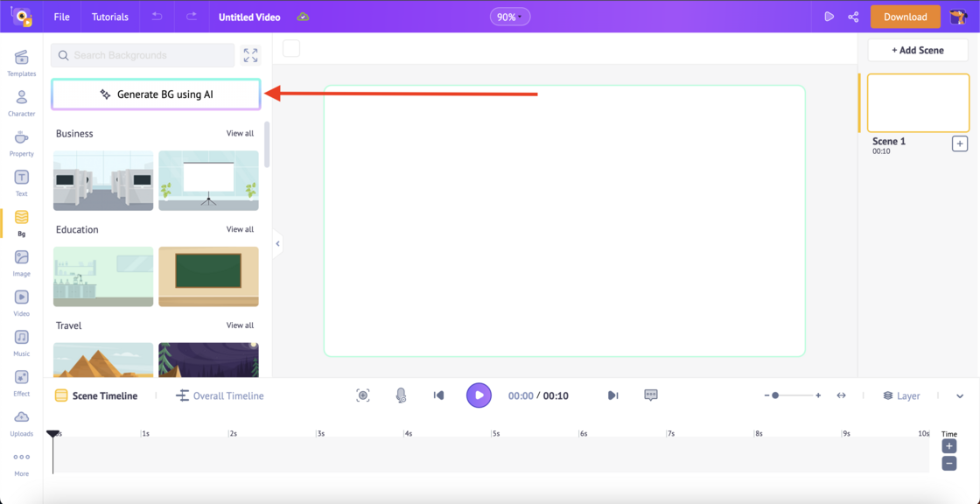Open the subtitles tool near the playback controls
Screen dimensions: 980x504
point(650,395)
